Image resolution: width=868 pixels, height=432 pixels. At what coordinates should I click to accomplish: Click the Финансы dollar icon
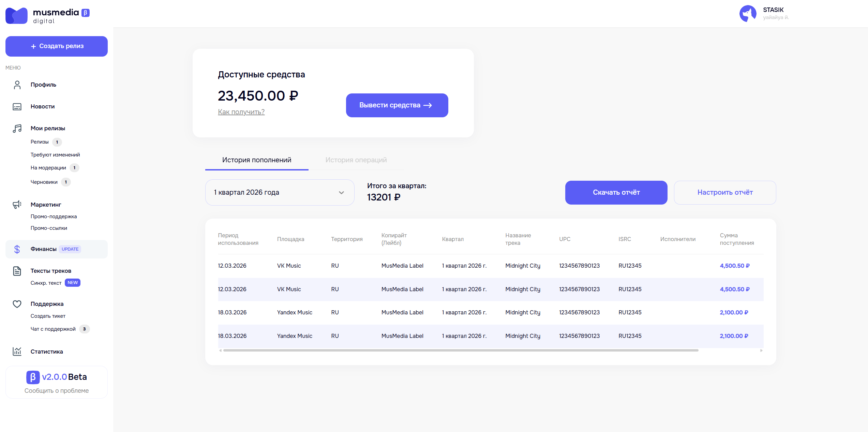pos(17,250)
